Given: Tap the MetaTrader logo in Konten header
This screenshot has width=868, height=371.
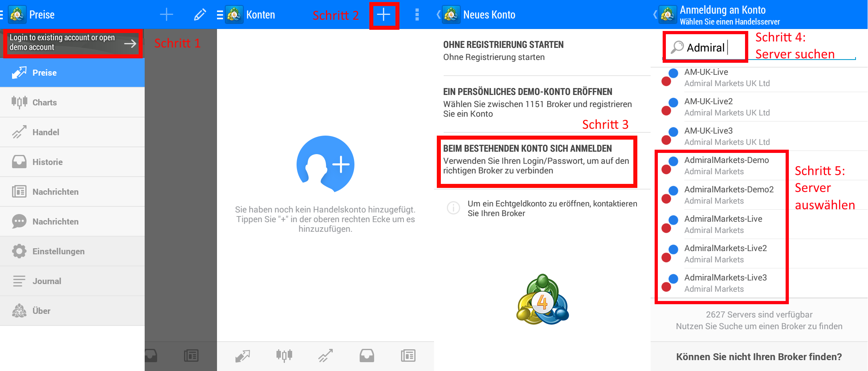Looking at the screenshot, I should click(x=234, y=15).
